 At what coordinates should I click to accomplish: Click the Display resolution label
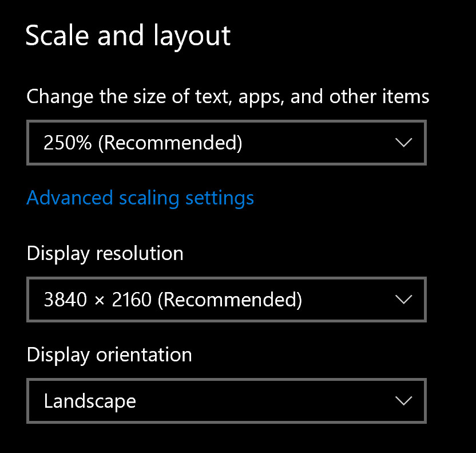[105, 253]
